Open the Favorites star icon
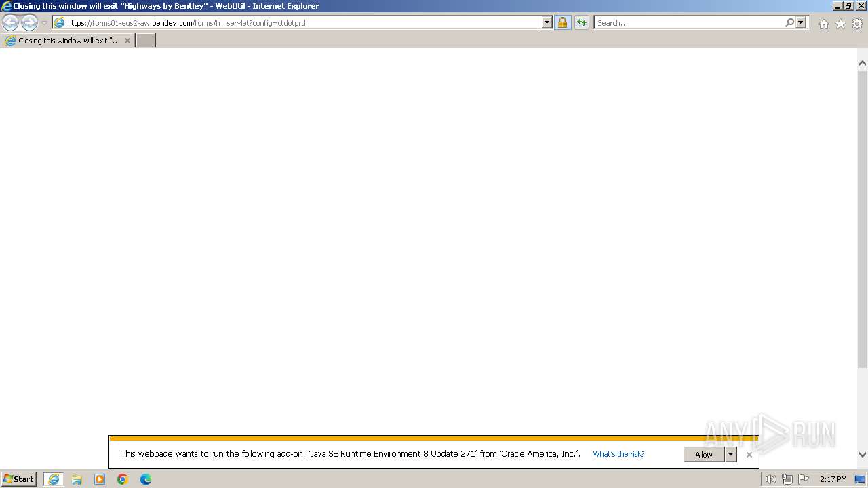This screenshot has width=868, height=488. tap(840, 24)
